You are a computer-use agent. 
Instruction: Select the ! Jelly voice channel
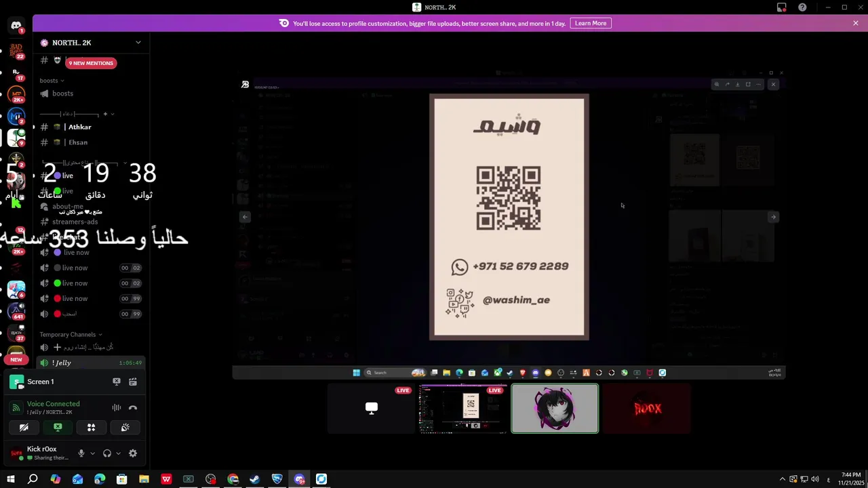tap(92, 363)
